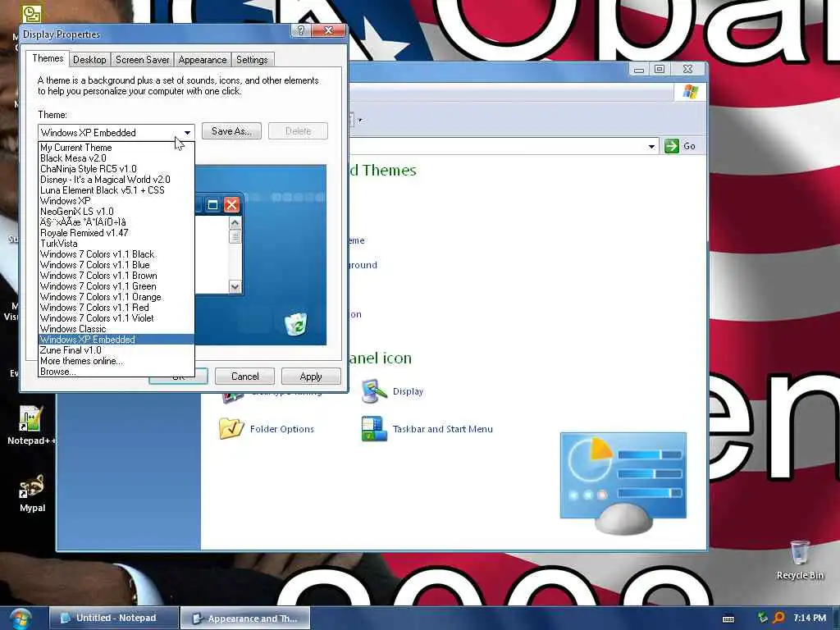Switch to Untitled - Notepad taskbar button
The image size is (840, 630).
point(114,619)
